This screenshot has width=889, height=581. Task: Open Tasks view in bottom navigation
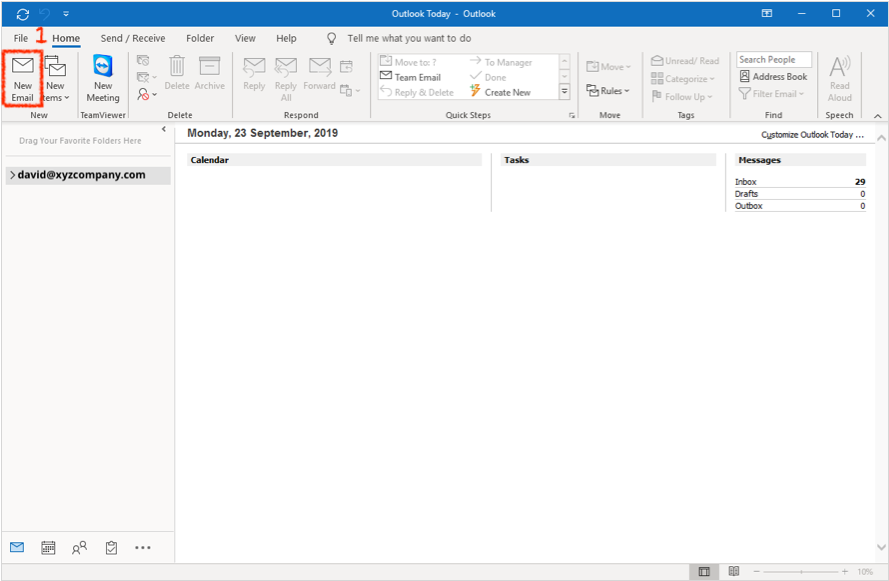point(111,547)
